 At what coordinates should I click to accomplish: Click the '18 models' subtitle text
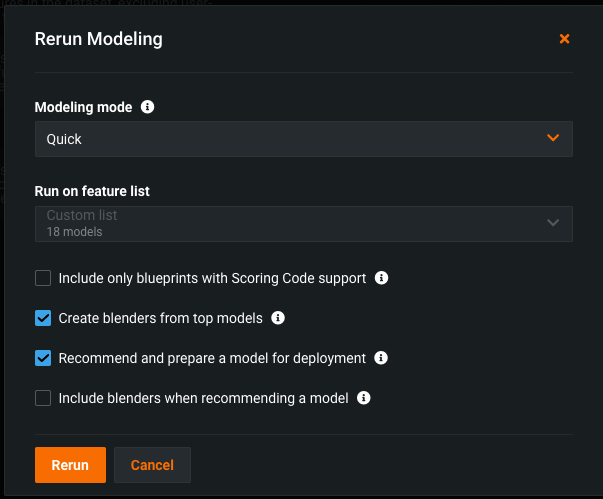(x=74, y=232)
